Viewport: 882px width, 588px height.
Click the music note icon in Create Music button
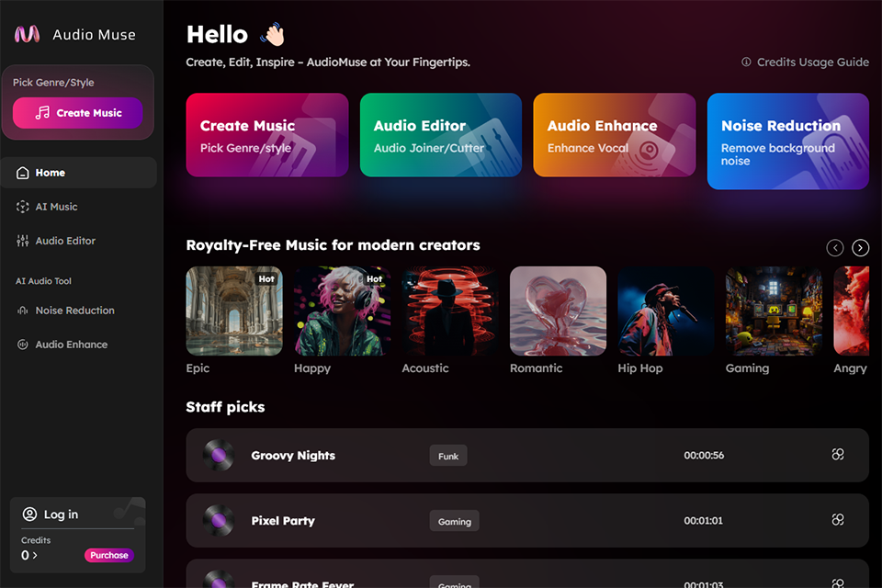tap(42, 112)
